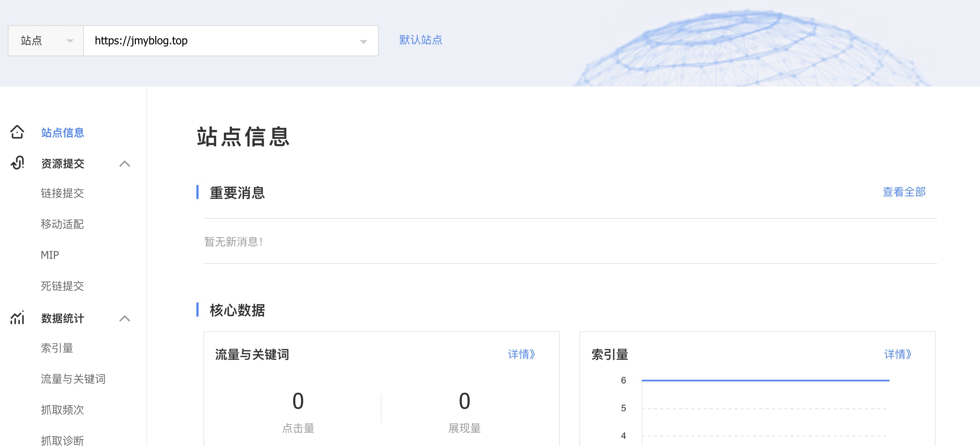The width and height of the screenshot is (980, 446).
Task: Click the home icon beside 站点信息
Action: tap(17, 132)
